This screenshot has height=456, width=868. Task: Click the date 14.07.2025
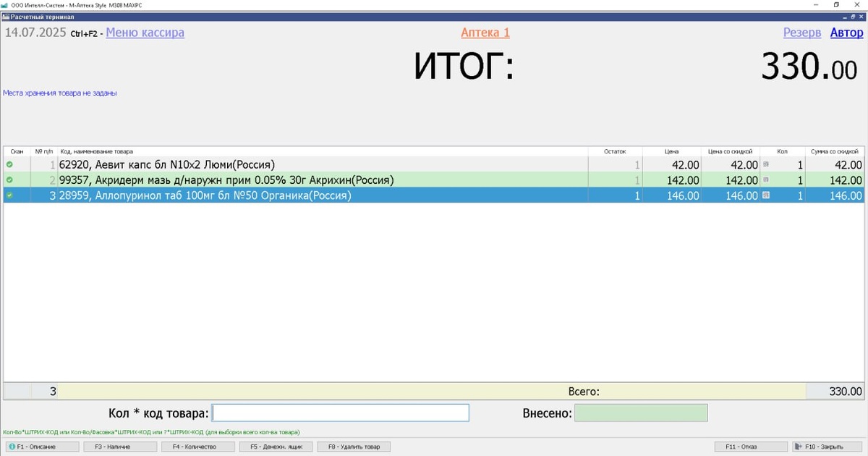coord(36,33)
